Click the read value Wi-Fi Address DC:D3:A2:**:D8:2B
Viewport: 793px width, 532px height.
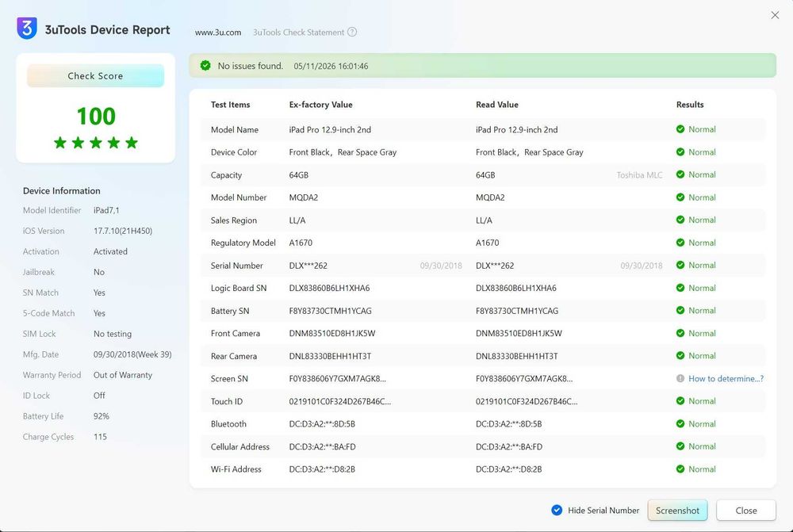point(509,469)
